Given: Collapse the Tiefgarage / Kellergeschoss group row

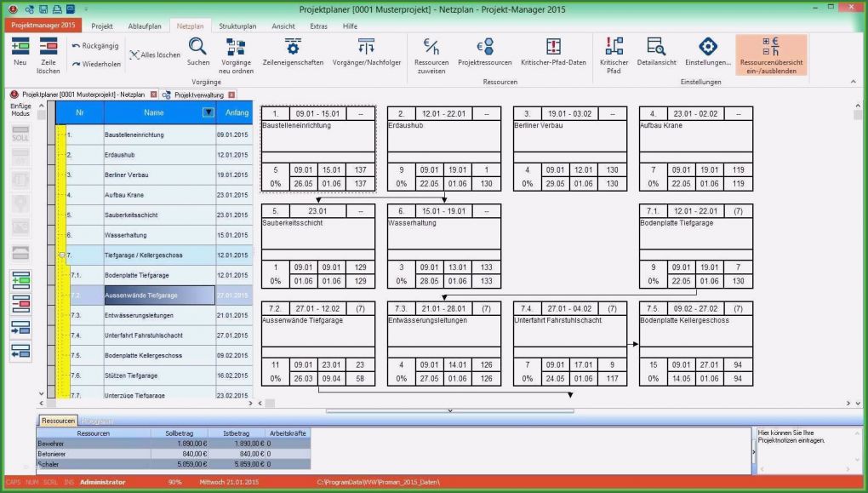Looking at the screenshot, I should pos(60,255).
